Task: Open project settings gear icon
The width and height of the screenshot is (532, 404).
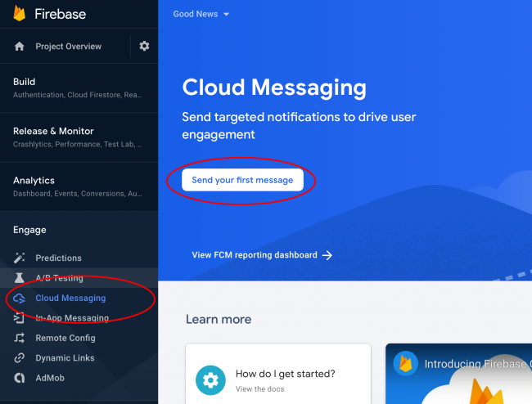Action: coord(144,46)
